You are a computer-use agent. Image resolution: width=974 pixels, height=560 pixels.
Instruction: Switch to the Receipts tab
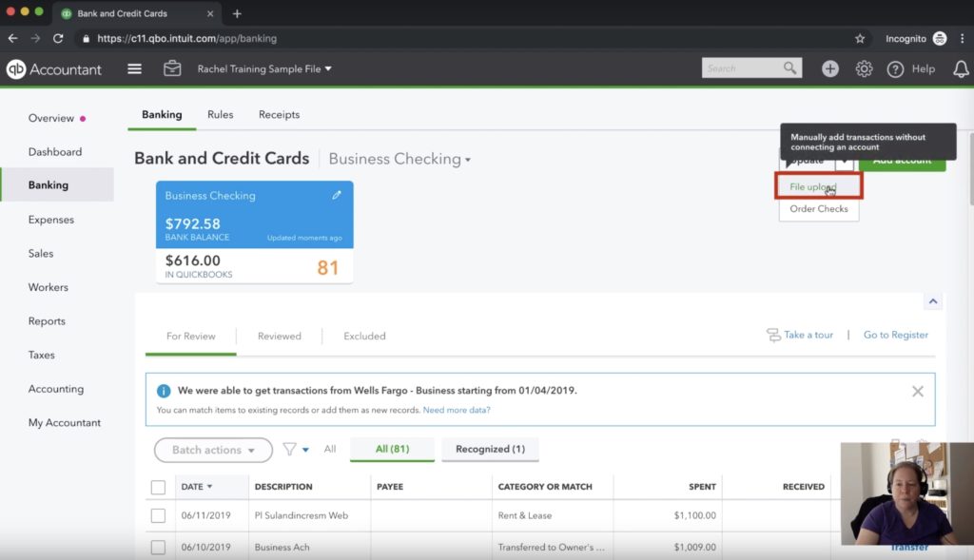pos(279,115)
